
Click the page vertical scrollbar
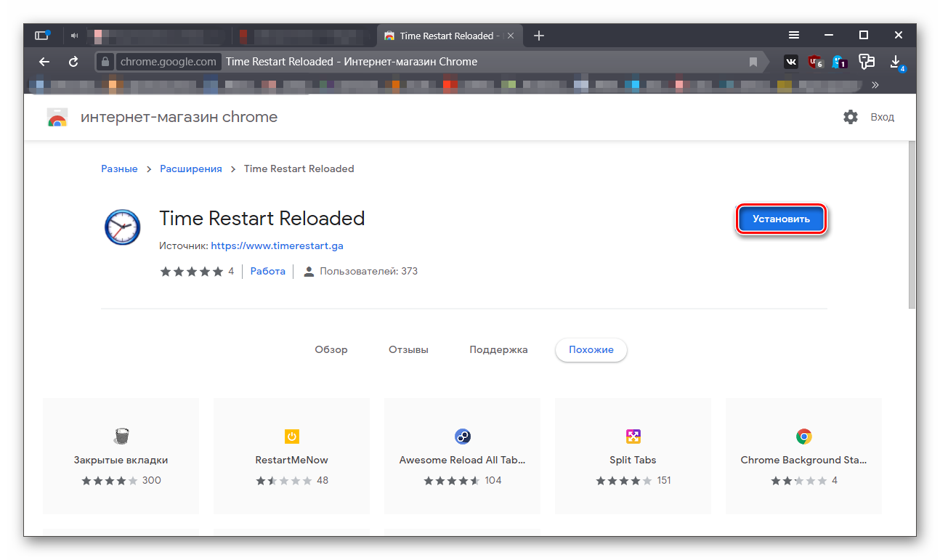(912, 225)
